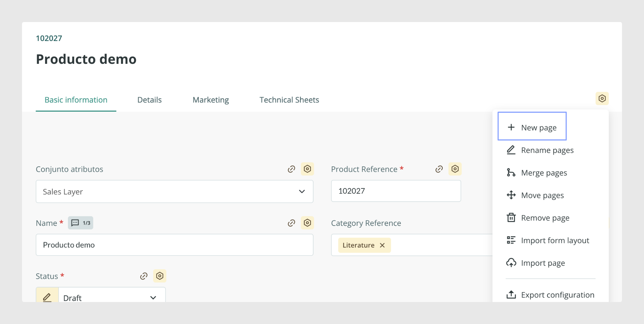
Task: Remove the Literature category tag
Action: click(x=382, y=245)
